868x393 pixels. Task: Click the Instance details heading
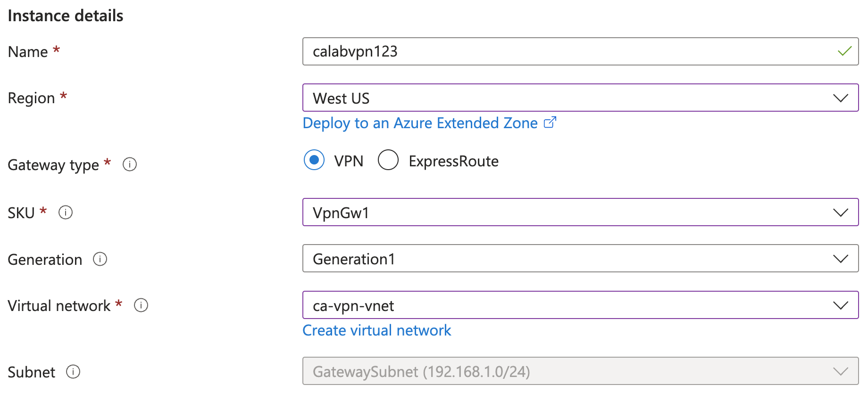click(66, 16)
